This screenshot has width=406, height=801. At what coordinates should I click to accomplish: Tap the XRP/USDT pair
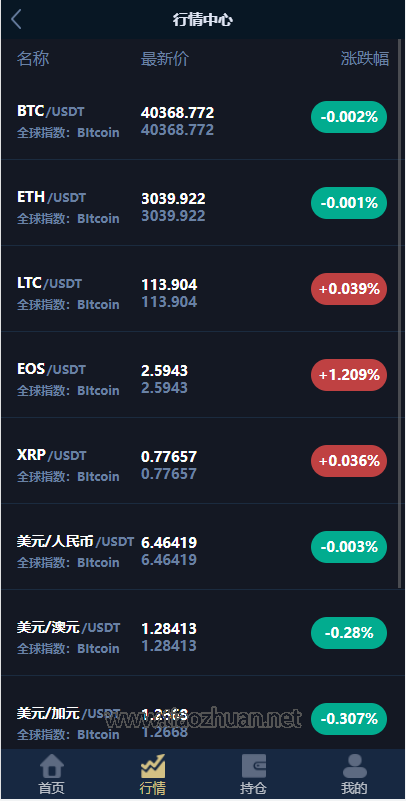click(x=52, y=455)
